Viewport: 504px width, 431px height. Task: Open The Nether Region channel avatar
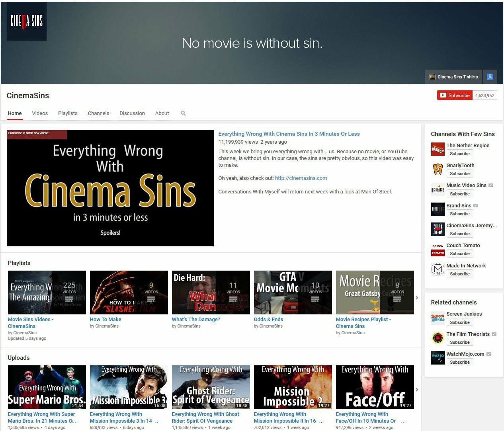point(438,150)
